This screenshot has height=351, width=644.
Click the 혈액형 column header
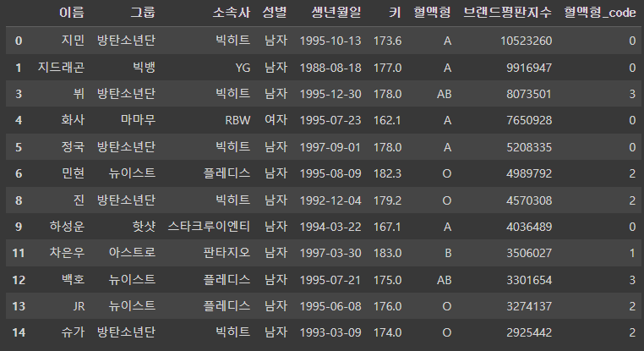pyautogui.click(x=432, y=13)
